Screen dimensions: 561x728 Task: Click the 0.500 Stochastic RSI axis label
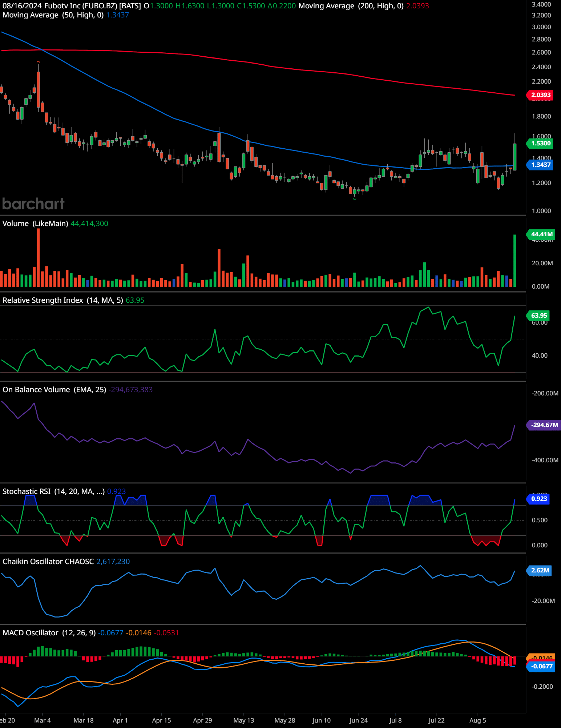540,520
